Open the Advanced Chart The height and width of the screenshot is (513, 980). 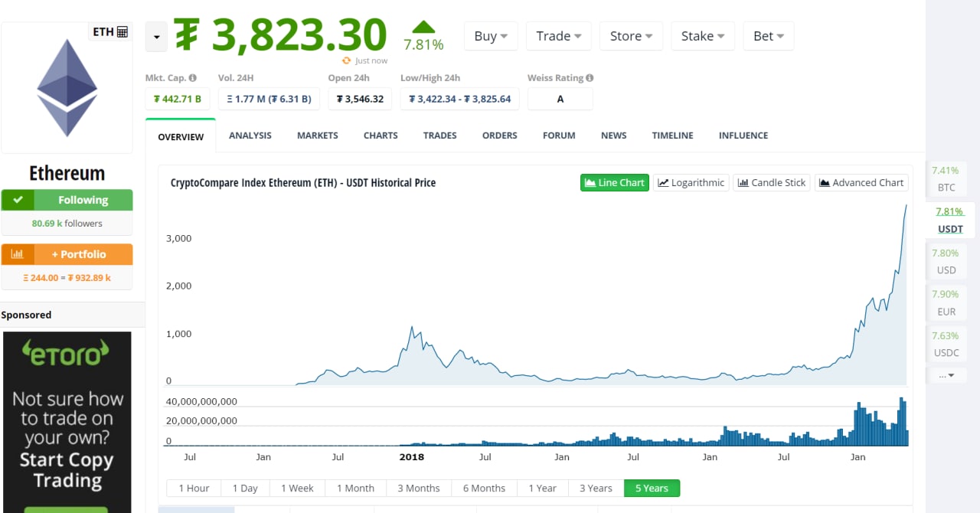861,183
